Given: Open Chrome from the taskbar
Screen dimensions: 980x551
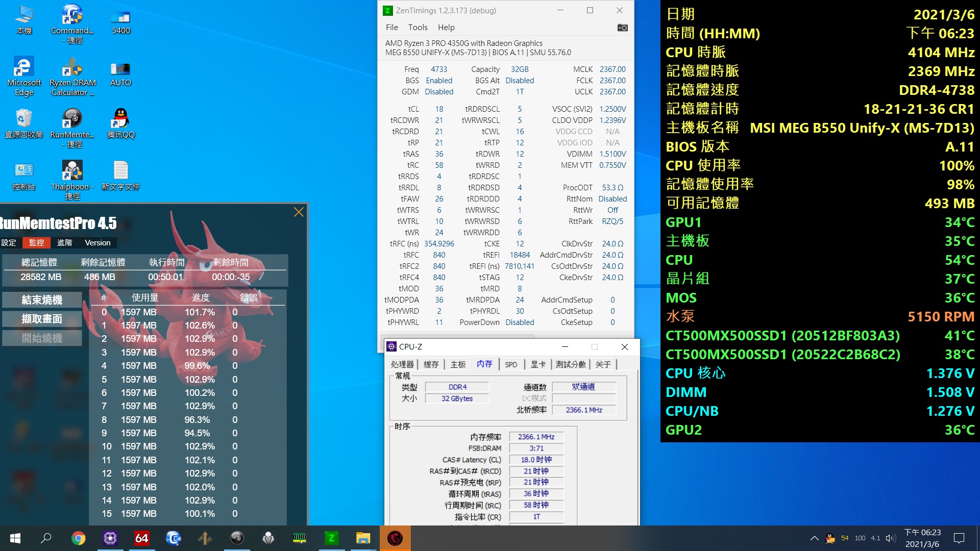Looking at the screenshot, I should coord(78,538).
